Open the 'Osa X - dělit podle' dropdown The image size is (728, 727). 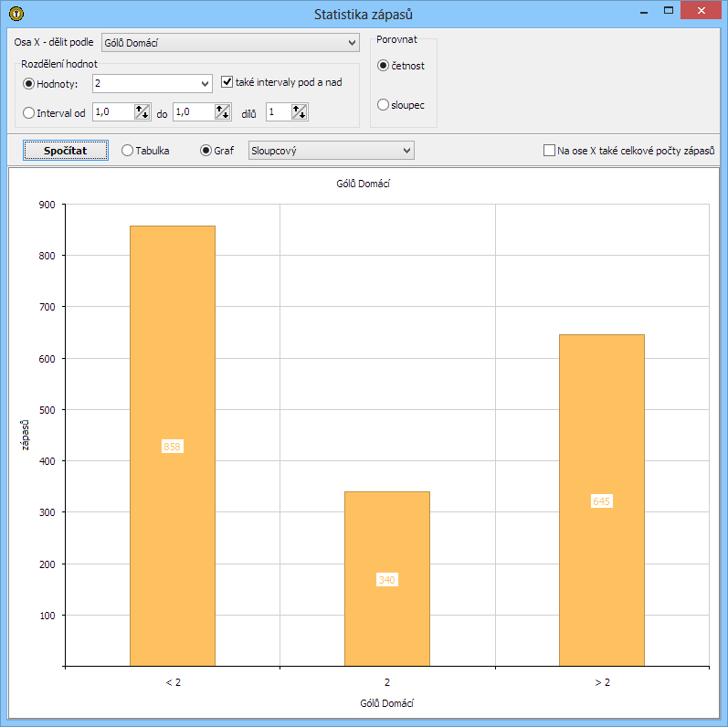[230, 43]
